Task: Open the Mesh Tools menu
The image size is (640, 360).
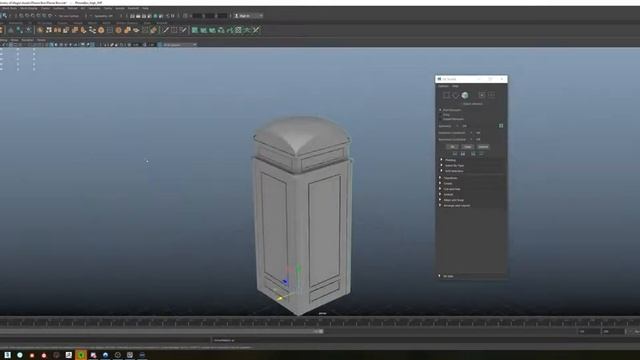Action: 10,8
